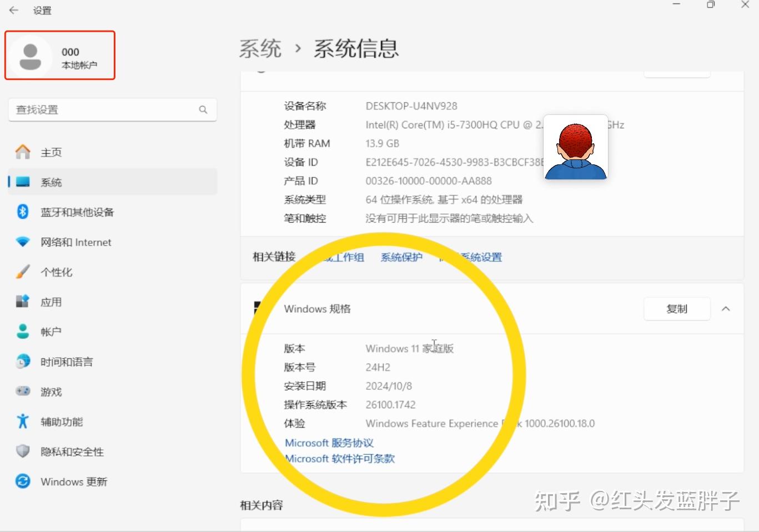Navigate to 系统 in the breadcrumb

(260, 49)
